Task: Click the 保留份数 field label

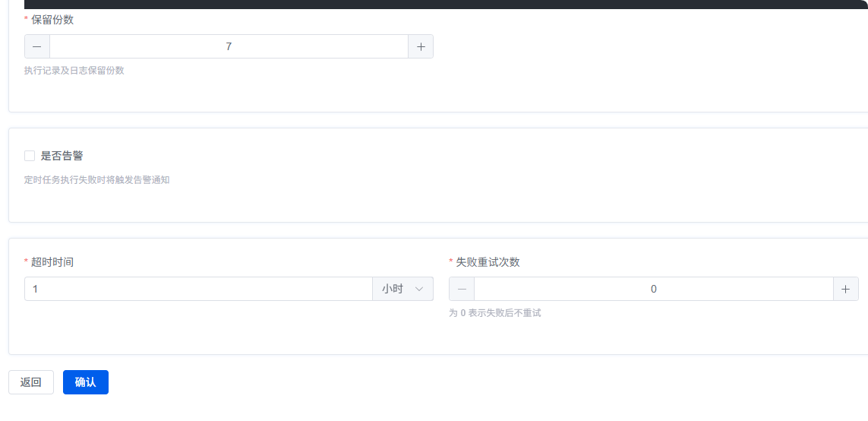Action: click(x=52, y=20)
